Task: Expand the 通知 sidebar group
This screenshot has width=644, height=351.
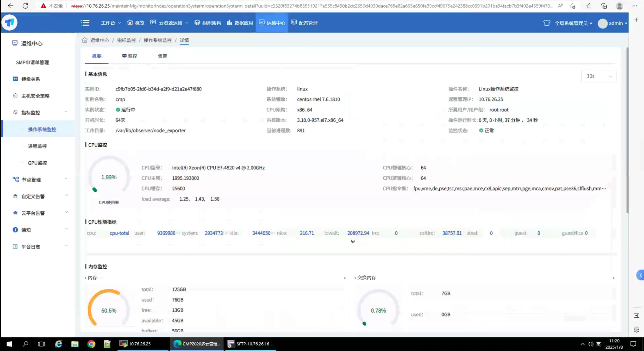Action: tap(66, 229)
